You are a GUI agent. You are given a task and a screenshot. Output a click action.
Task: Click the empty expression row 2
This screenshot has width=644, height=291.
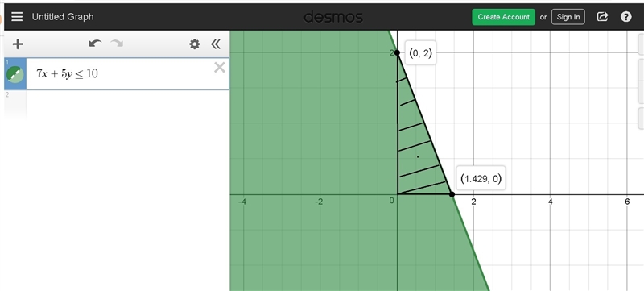coord(117,105)
